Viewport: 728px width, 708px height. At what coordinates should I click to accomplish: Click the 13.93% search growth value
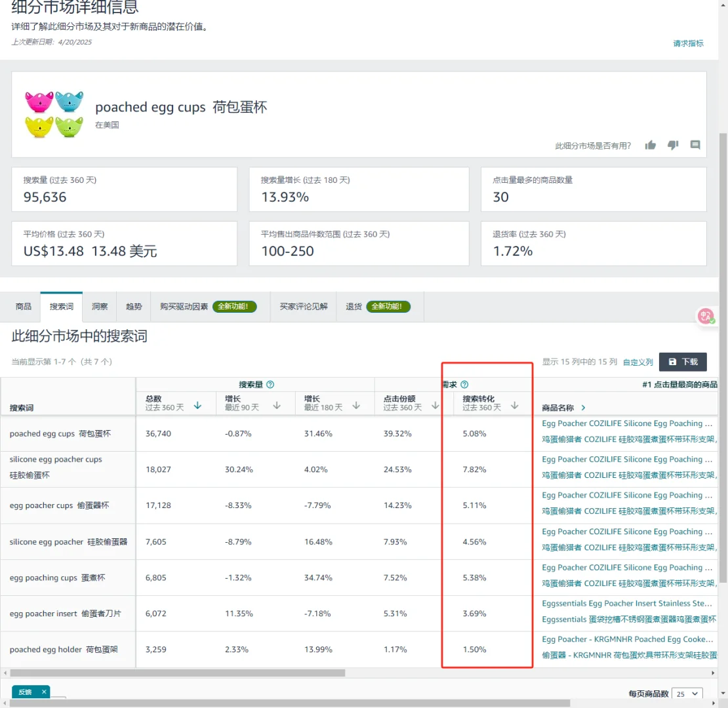point(285,197)
